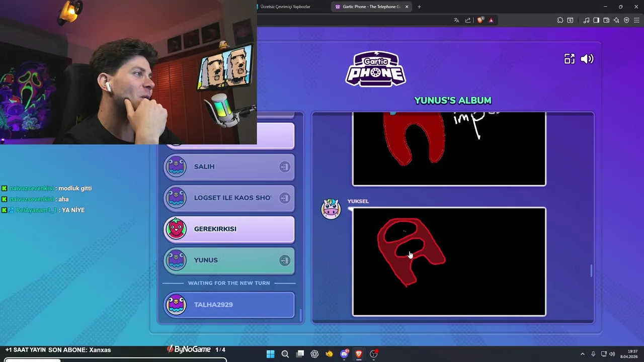Open a new browser tab
644x362 pixels.
pos(419,7)
